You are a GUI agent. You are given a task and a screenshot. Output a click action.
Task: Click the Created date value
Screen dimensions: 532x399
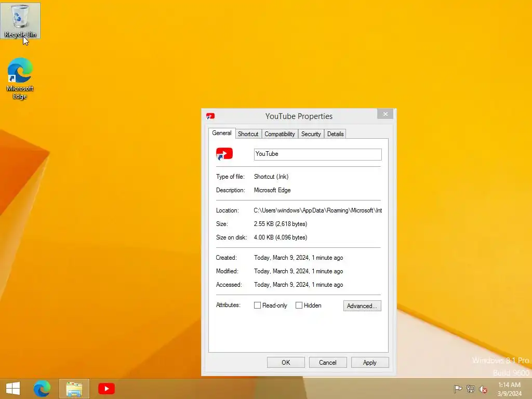point(298,258)
